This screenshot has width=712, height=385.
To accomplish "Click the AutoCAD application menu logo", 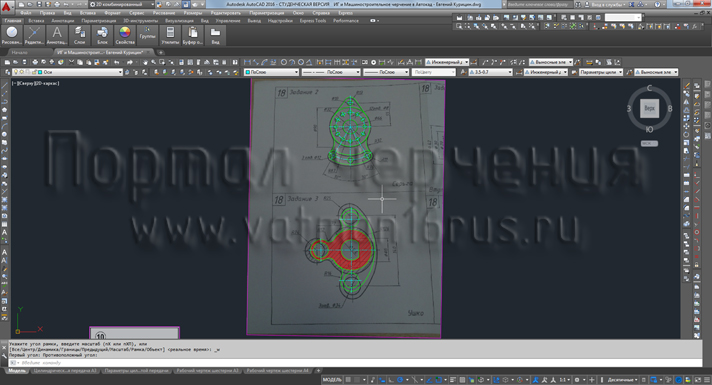I will point(6,8).
